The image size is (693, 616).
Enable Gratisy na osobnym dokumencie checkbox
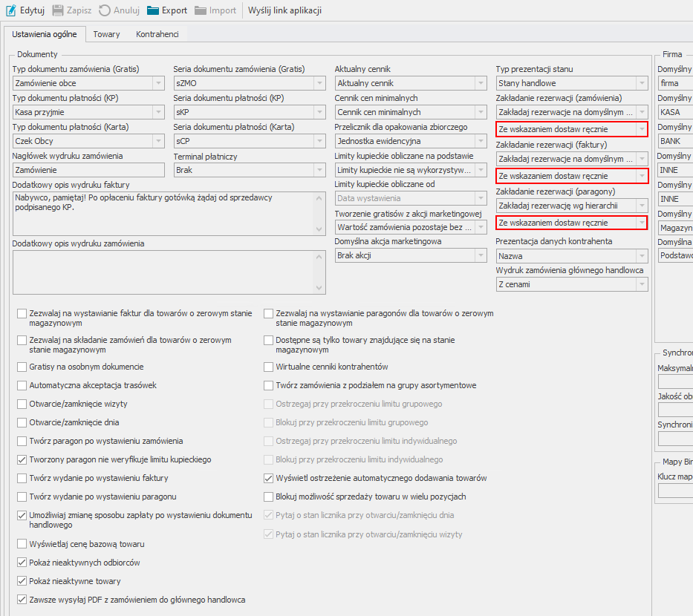pyautogui.click(x=22, y=367)
